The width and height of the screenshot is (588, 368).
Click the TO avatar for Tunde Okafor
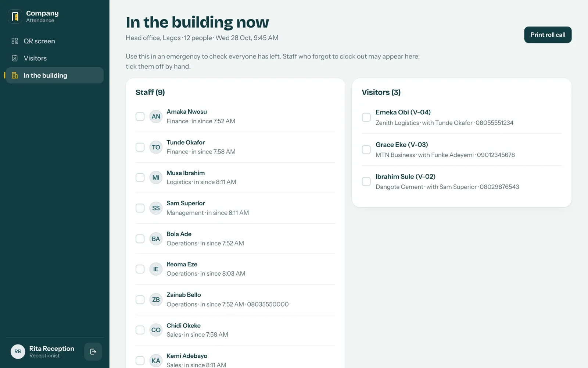(x=156, y=147)
